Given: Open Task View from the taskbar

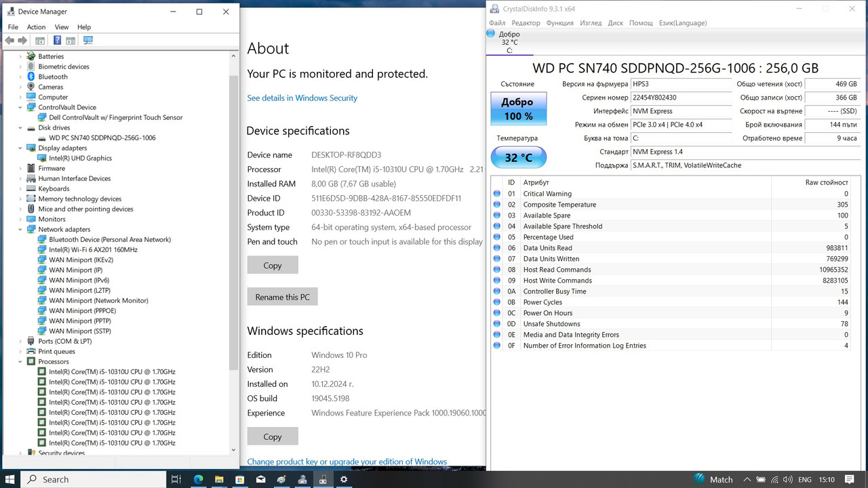Looking at the screenshot, I should (176, 479).
